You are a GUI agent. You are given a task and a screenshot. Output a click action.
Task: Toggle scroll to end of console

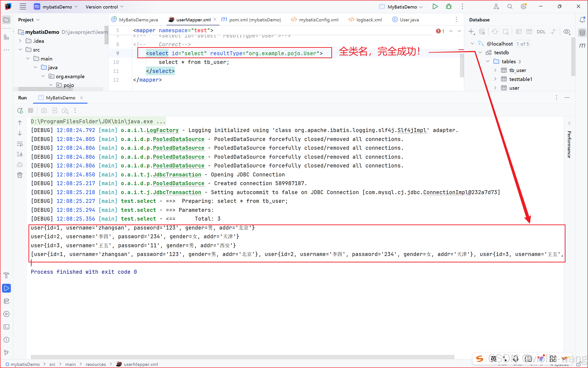coord(20,154)
